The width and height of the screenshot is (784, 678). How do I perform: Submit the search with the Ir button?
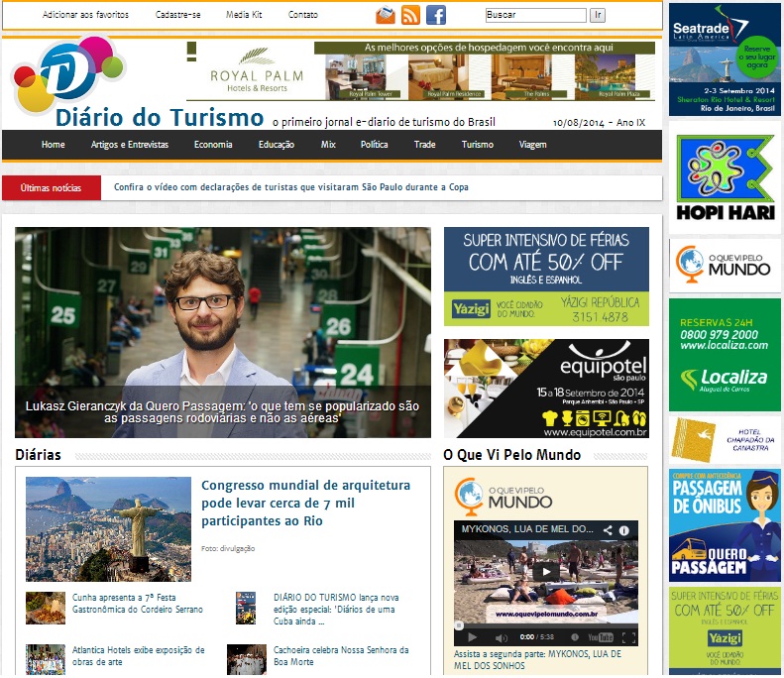click(x=598, y=15)
